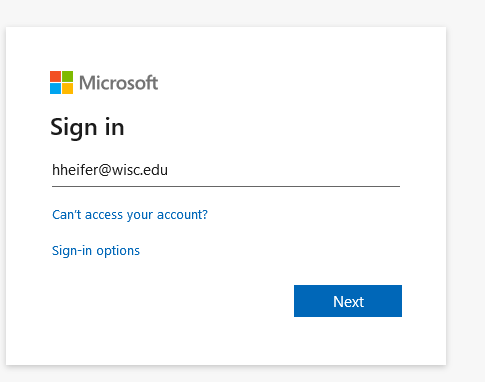
Task: Click the underline beneath the email field
Action: (x=226, y=187)
